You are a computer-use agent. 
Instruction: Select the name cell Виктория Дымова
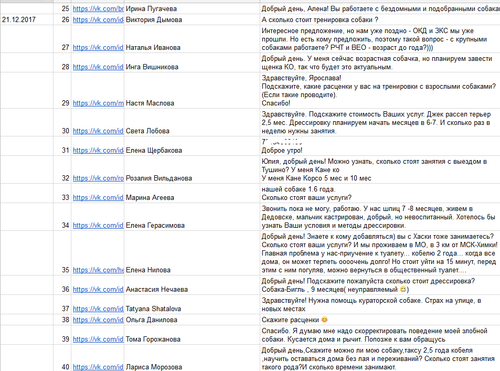(x=192, y=19)
